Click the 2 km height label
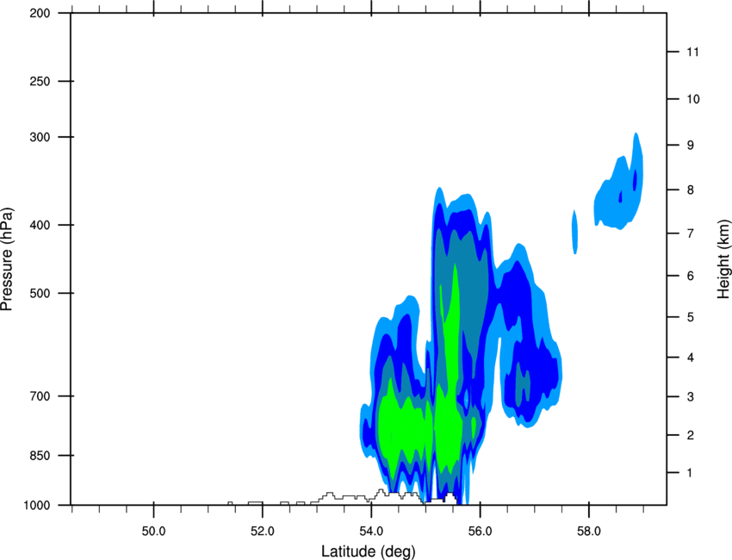This screenshot has width=732, height=560. click(691, 435)
